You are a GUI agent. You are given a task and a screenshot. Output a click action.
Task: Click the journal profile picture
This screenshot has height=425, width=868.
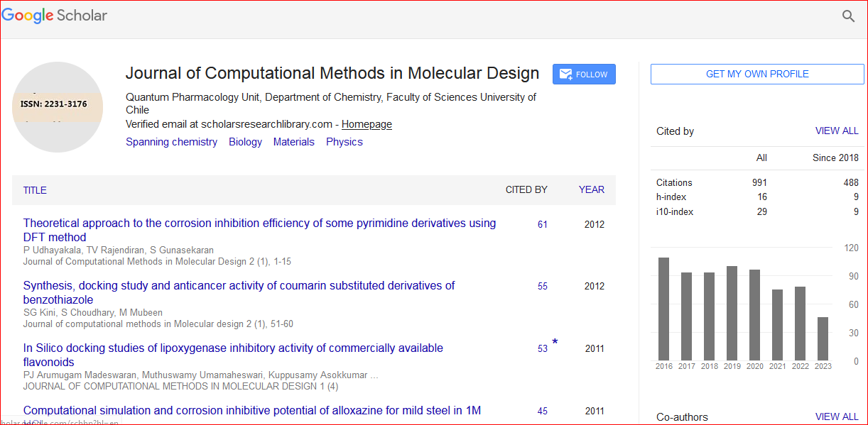(58, 108)
